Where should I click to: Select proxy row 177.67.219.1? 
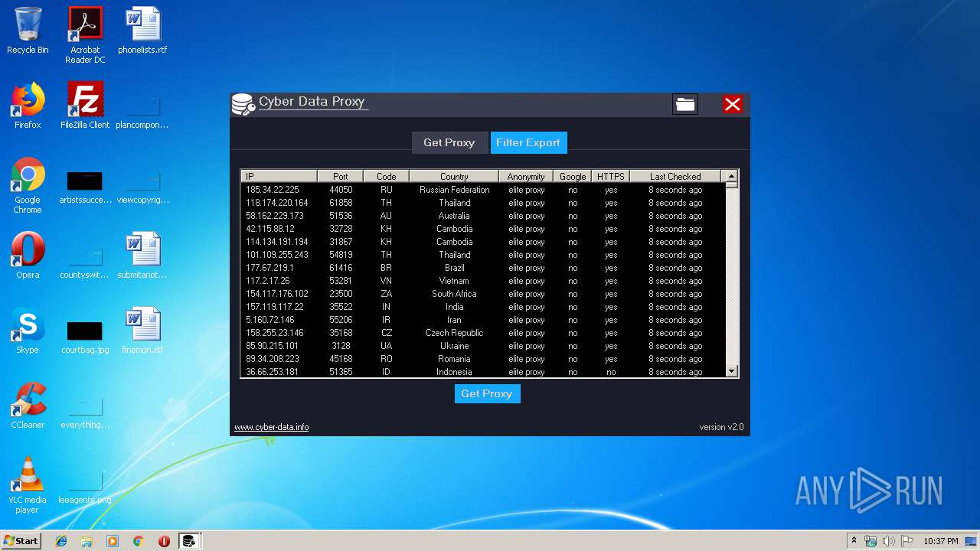[x=483, y=268]
